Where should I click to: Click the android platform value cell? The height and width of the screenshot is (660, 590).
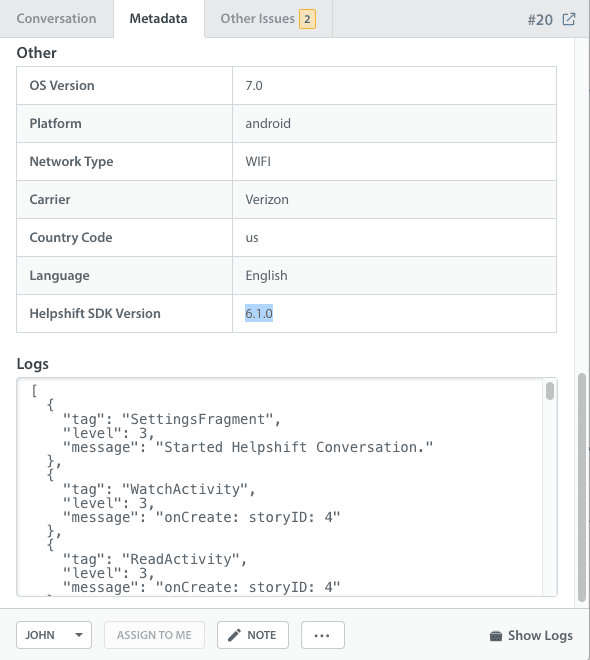[x=394, y=123]
